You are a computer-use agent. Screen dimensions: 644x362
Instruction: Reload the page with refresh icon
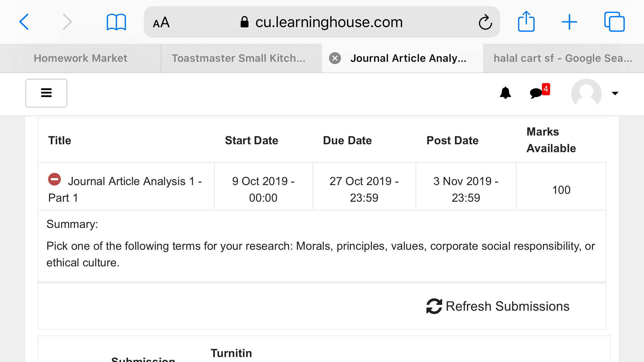pyautogui.click(x=485, y=22)
